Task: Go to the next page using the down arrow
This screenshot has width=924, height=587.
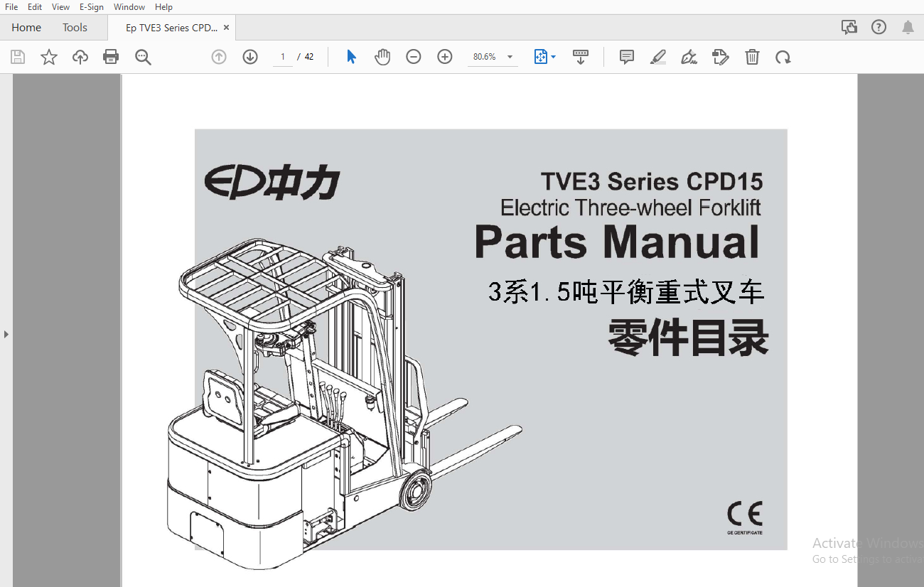Action: (x=250, y=57)
